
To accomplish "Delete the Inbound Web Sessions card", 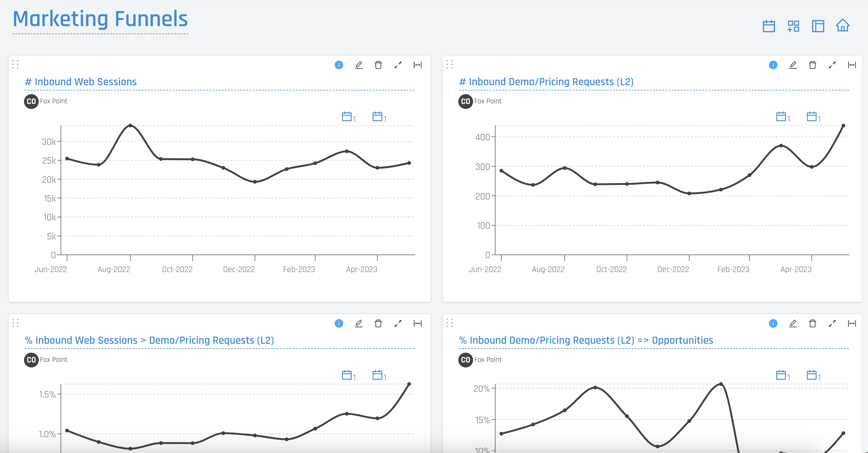I will point(378,65).
